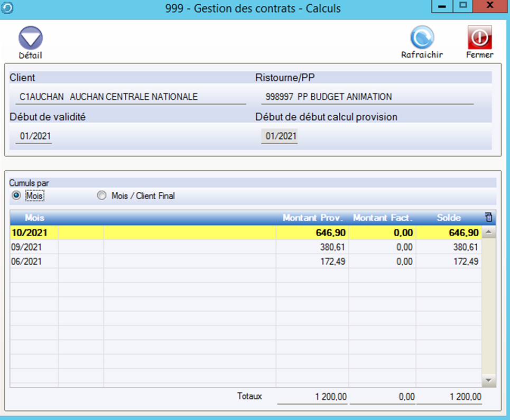Screen dimensions: 510x420
Task: Sort by Montant Prov. column header
Action: click(312, 218)
